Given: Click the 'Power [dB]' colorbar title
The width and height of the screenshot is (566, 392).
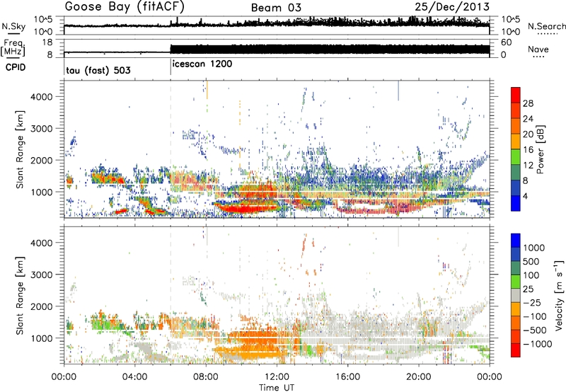Looking at the screenshot, I should click(541, 149).
